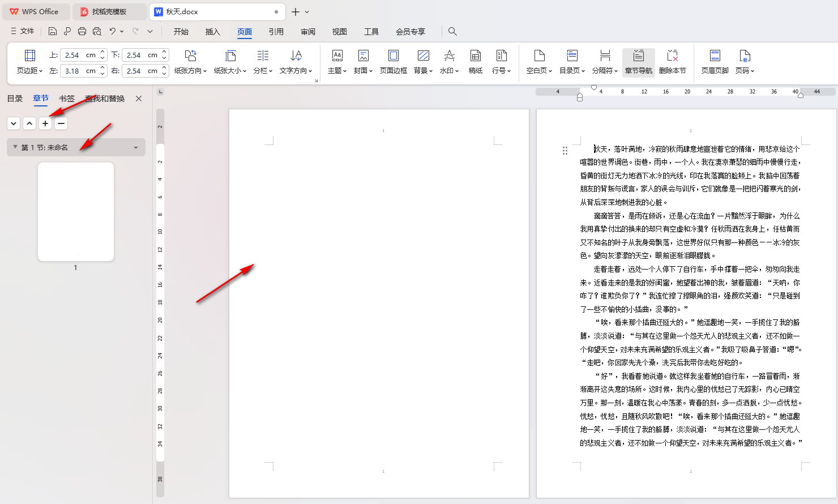The height and width of the screenshot is (504, 838).
Task: Click the undo icon
Action: [113, 31]
